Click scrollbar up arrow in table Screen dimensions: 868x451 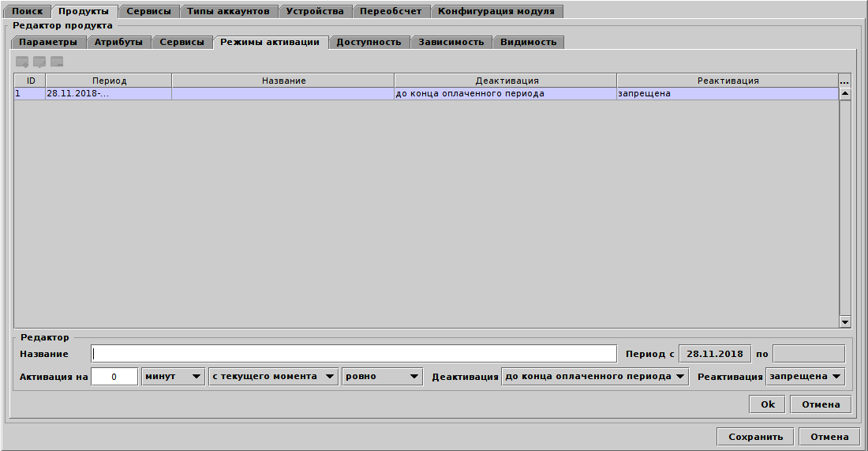click(x=845, y=94)
